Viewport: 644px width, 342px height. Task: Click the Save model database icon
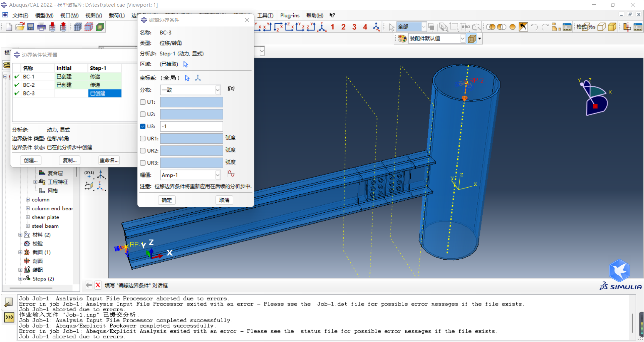coord(31,27)
